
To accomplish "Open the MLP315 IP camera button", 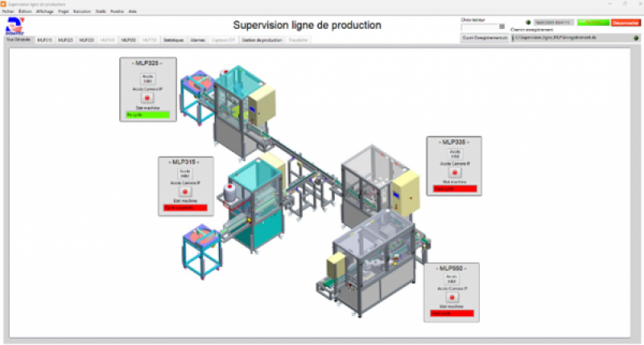I will pyautogui.click(x=185, y=191).
